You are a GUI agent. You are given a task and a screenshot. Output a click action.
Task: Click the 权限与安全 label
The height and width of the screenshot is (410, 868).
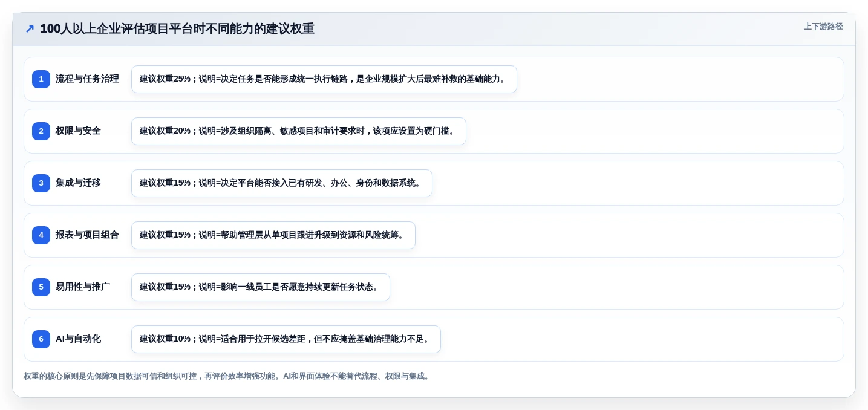click(78, 131)
